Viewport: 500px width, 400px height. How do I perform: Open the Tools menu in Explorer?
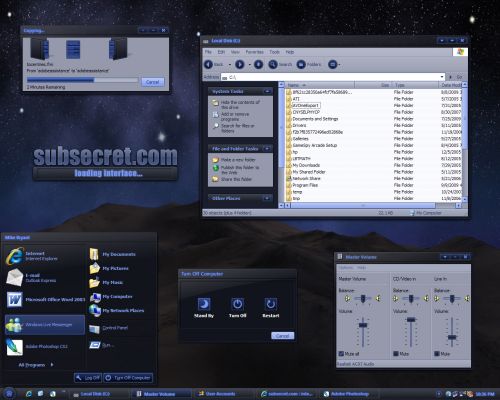coord(274,52)
